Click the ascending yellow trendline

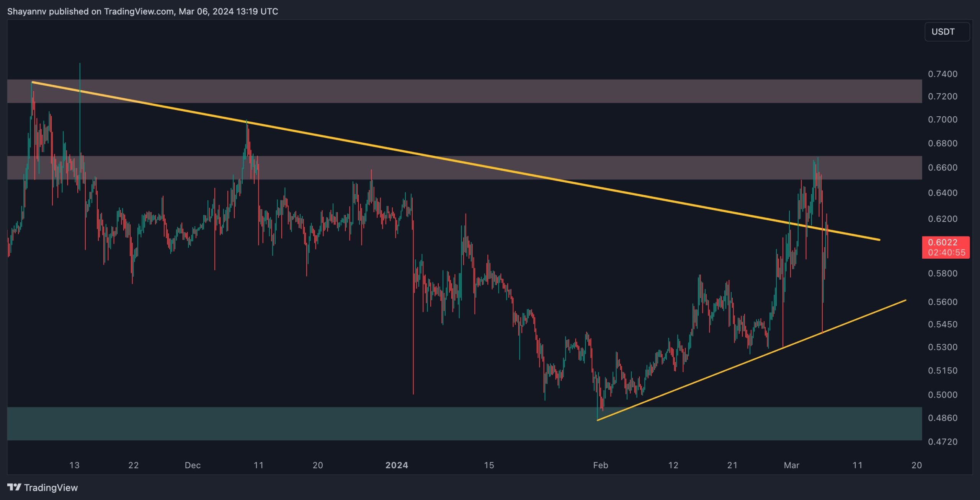point(751,360)
